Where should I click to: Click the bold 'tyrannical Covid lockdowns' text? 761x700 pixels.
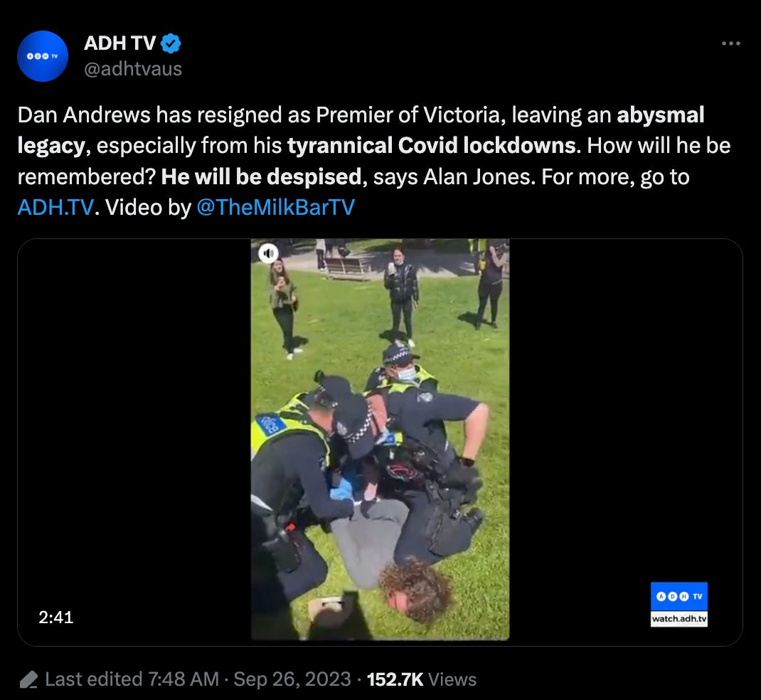pos(432,146)
